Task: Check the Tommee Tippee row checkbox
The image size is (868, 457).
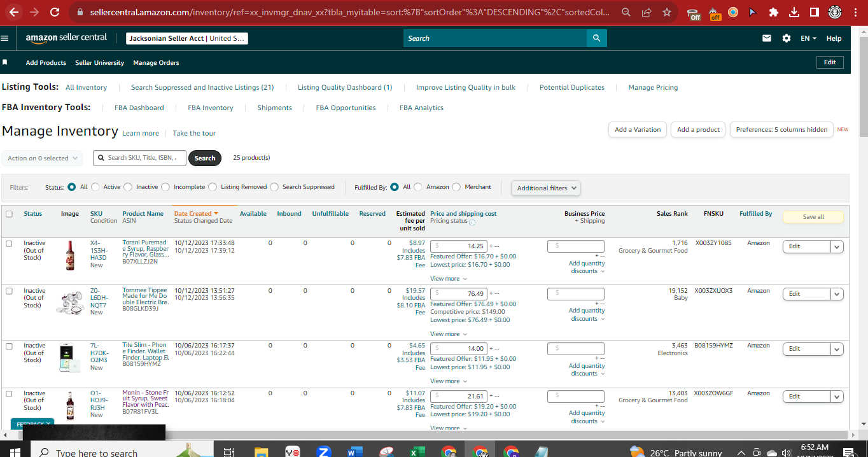Action: click(x=9, y=291)
